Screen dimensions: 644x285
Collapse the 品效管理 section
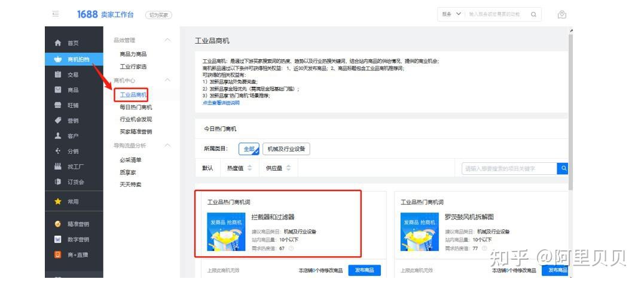167,40
